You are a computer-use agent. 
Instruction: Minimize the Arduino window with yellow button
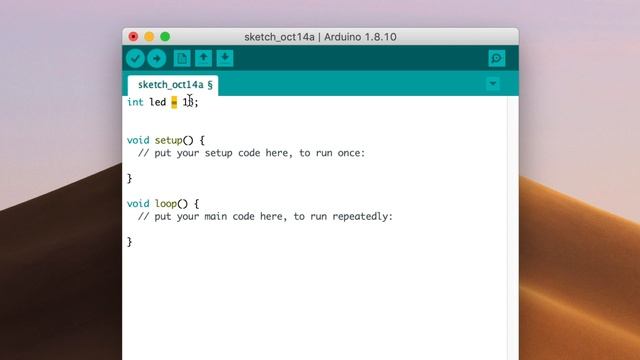point(149,37)
